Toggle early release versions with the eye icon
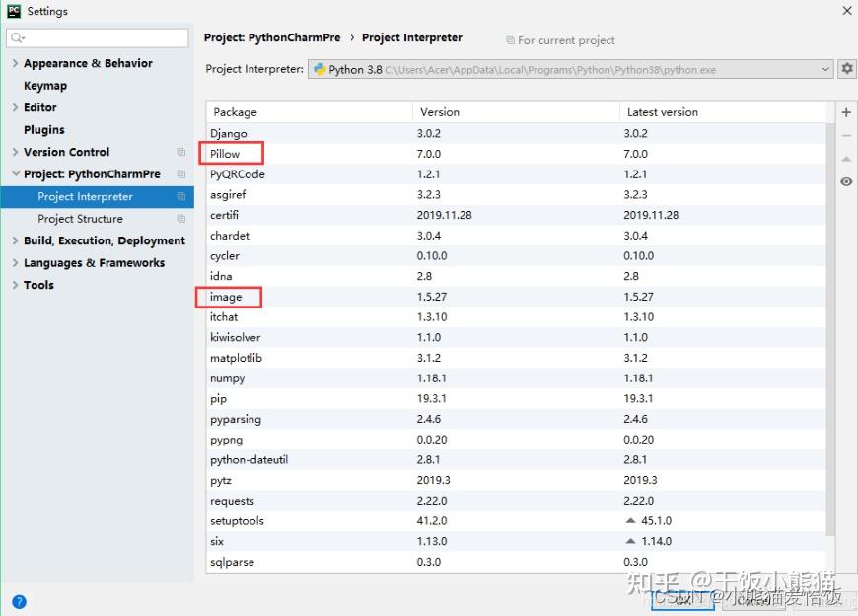This screenshot has width=858, height=616. point(846,181)
